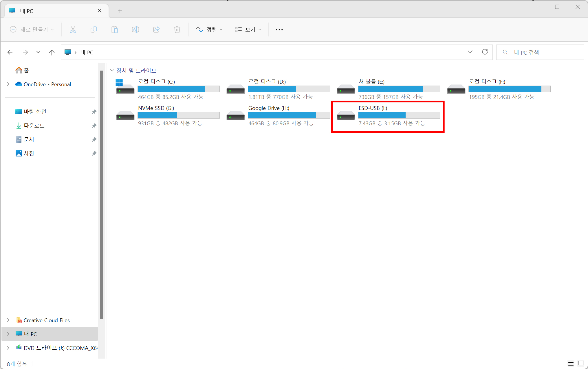
Task: Open new tab with plus button
Action: (x=120, y=11)
